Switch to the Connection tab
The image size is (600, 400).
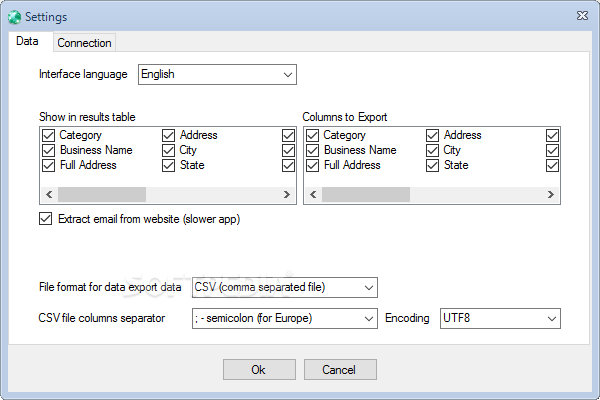tap(85, 43)
